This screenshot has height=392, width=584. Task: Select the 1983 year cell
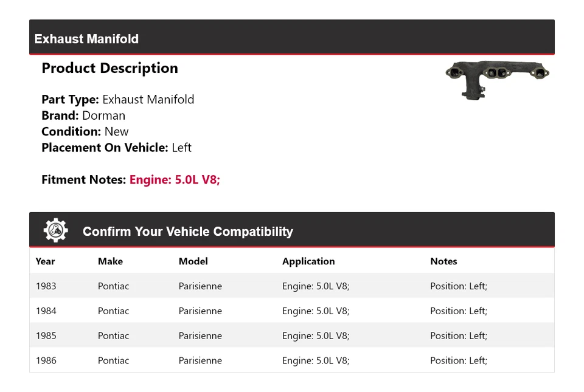(x=46, y=286)
